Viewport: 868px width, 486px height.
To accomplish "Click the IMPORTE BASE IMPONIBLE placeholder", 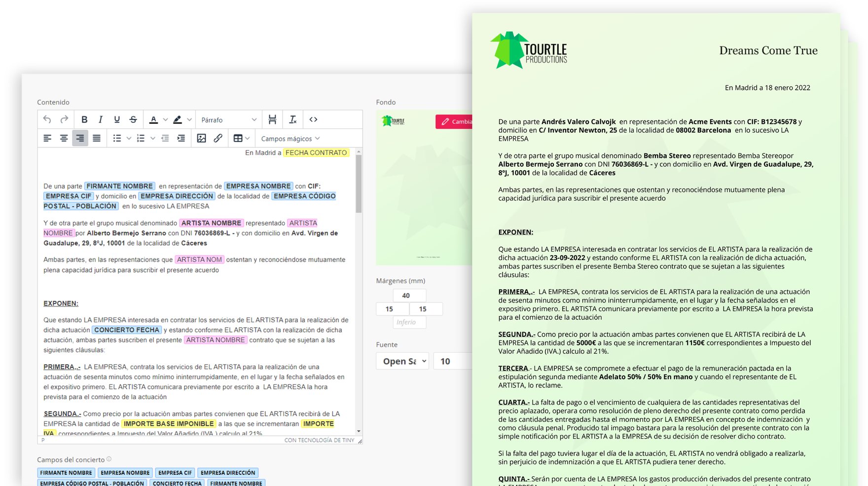I will click(169, 424).
